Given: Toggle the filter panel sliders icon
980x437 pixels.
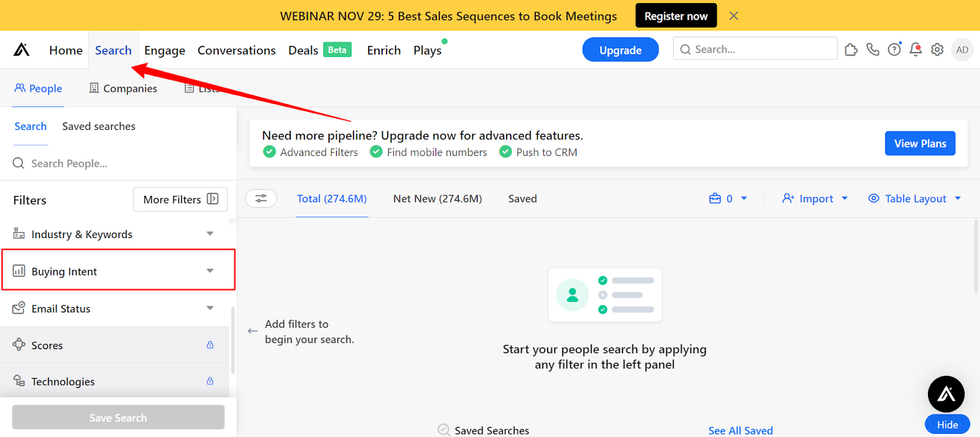Looking at the screenshot, I should pyautogui.click(x=261, y=198).
